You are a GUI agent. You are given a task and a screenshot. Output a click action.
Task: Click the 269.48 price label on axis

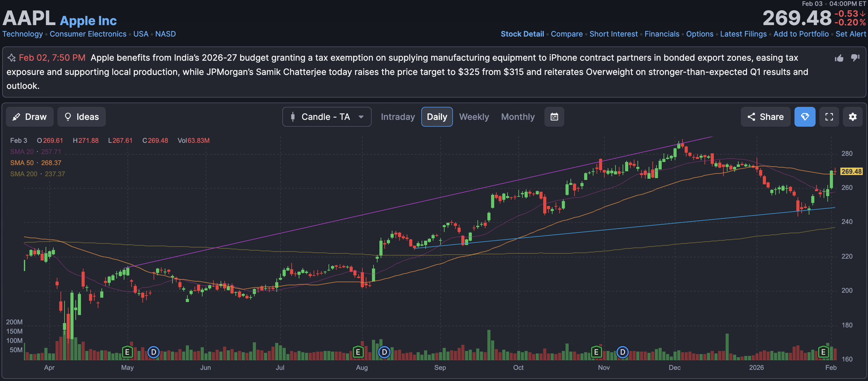point(851,171)
